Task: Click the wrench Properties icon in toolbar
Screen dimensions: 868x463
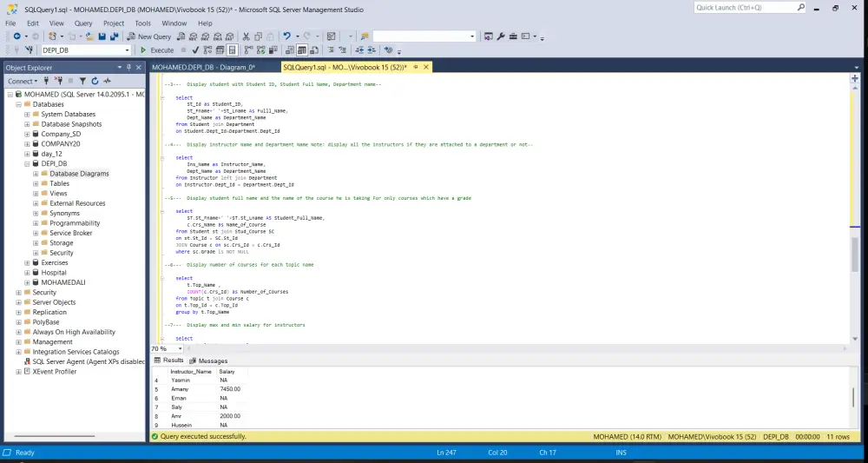Action: (x=501, y=36)
